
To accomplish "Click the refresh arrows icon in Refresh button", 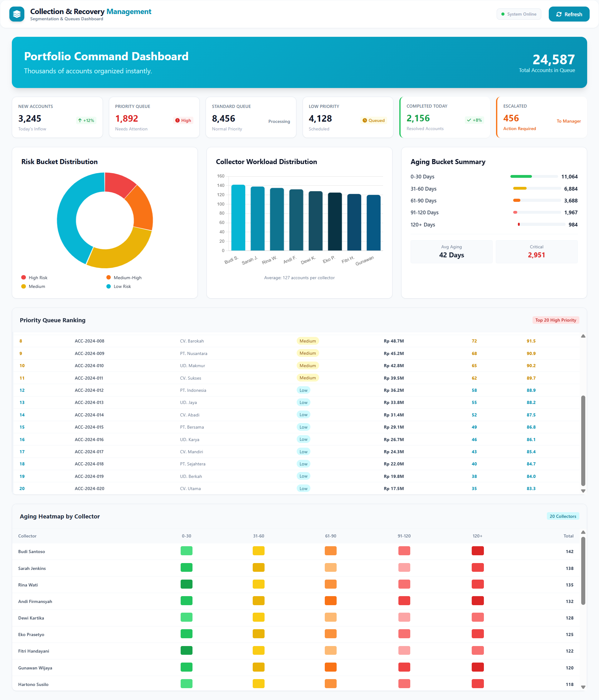I will pos(558,14).
